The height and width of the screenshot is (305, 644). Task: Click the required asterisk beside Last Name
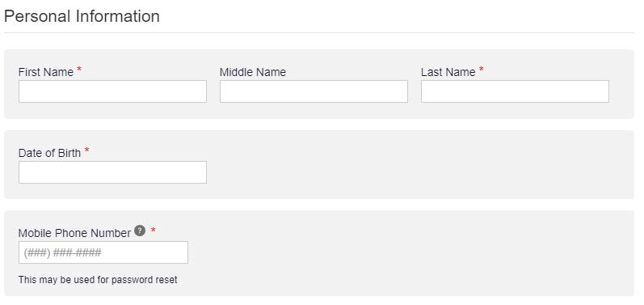tap(482, 70)
